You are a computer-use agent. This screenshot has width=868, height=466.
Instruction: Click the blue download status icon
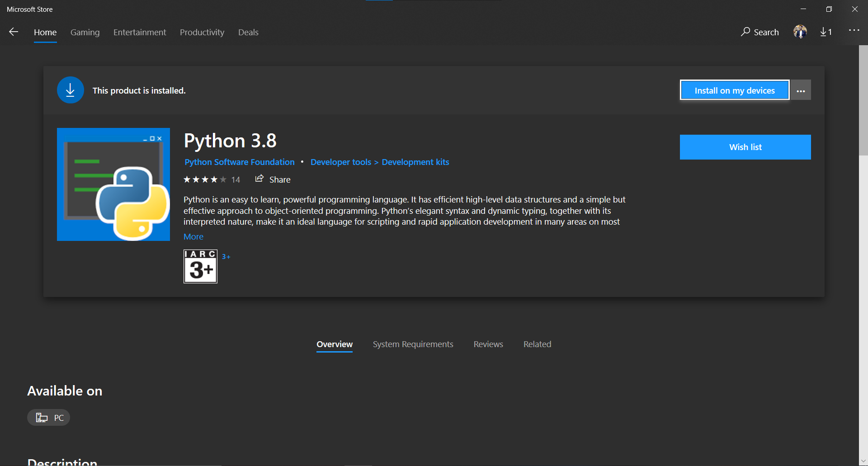[71, 90]
